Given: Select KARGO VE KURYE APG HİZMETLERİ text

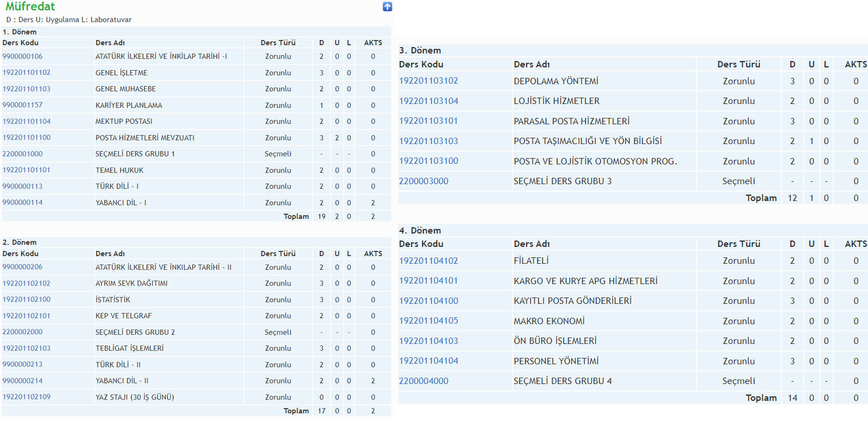Looking at the screenshot, I should tap(586, 281).
